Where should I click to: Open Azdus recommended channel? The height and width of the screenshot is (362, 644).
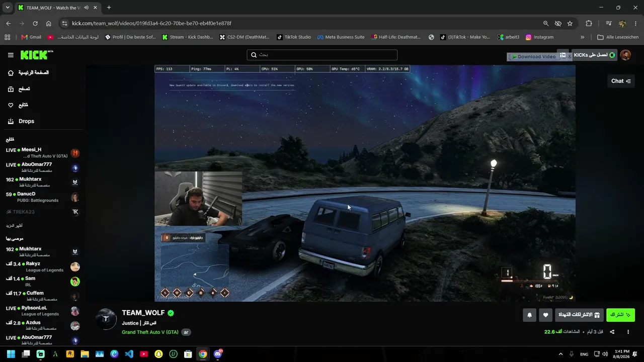coord(42,325)
